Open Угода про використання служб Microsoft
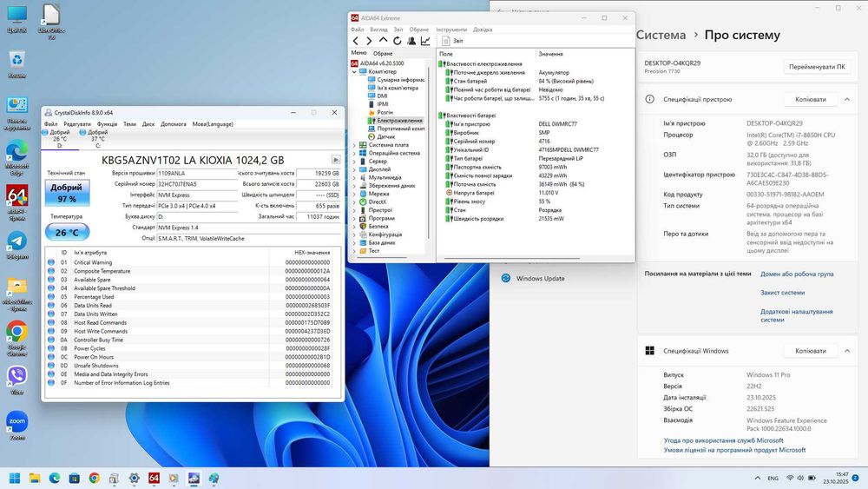 coord(723,440)
